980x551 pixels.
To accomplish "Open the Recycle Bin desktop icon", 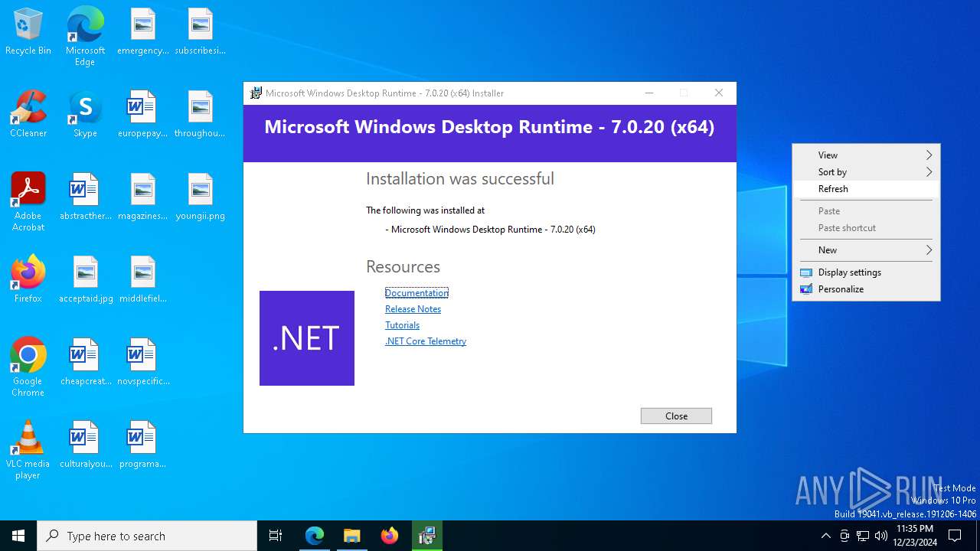I will pos(28,32).
